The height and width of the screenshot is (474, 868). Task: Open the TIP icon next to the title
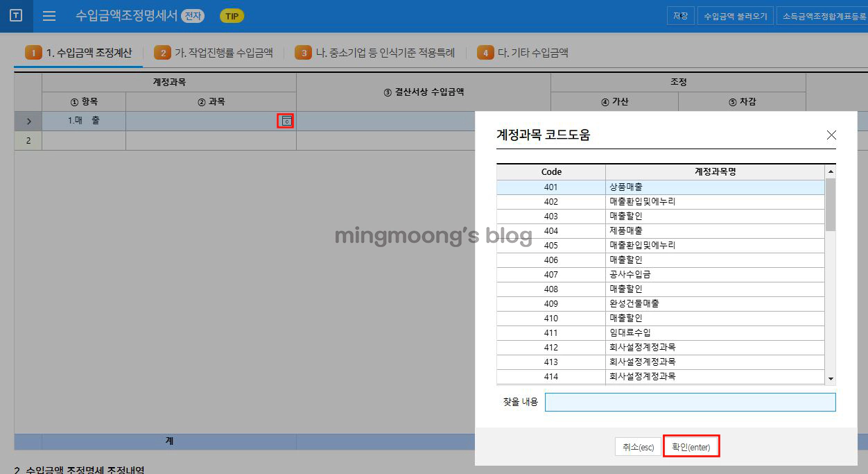232,15
